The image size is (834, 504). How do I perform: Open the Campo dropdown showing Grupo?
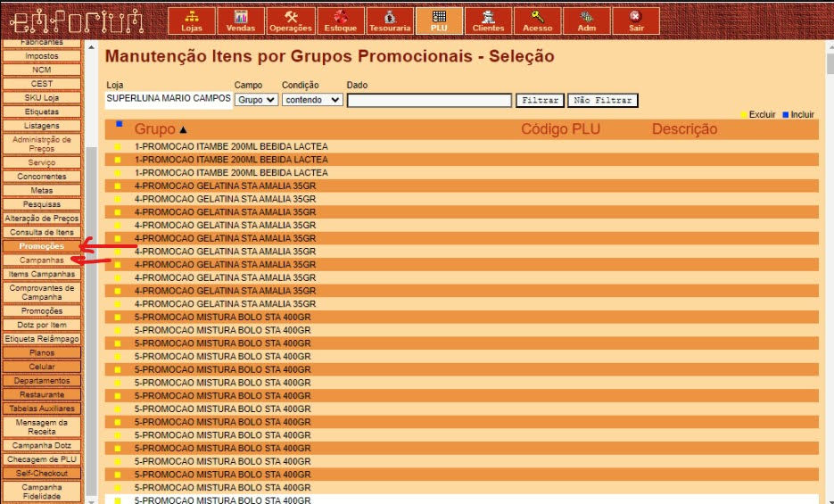coord(256,99)
